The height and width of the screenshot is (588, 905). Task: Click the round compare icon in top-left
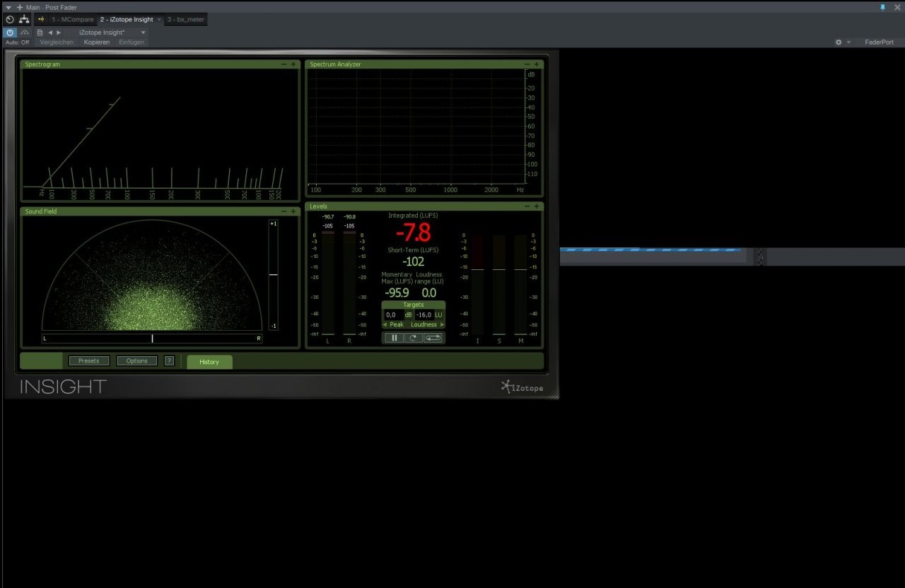coord(10,20)
